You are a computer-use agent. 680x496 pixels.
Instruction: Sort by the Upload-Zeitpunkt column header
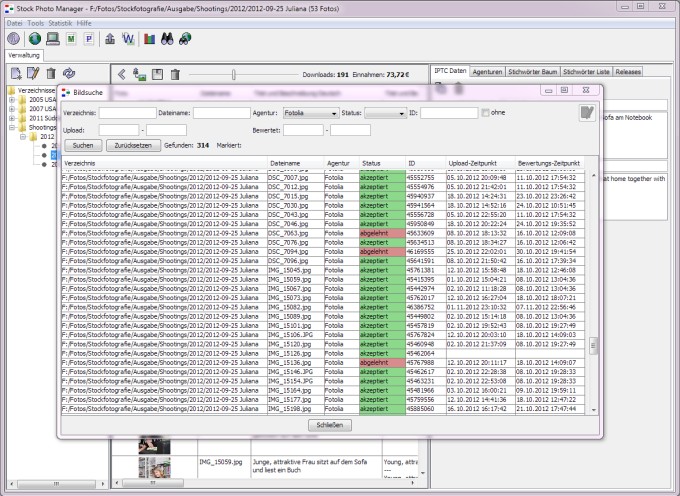pos(481,163)
